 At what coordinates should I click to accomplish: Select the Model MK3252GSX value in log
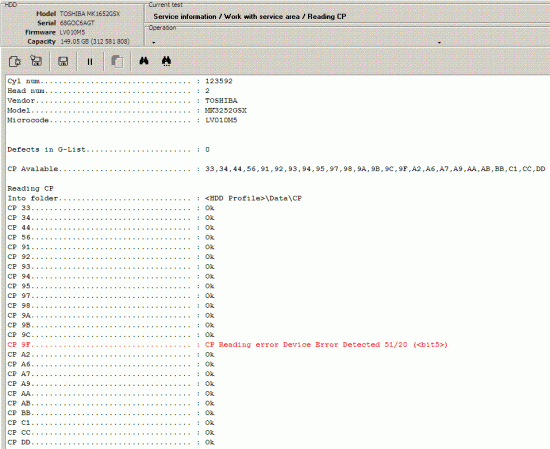coord(226,110)
